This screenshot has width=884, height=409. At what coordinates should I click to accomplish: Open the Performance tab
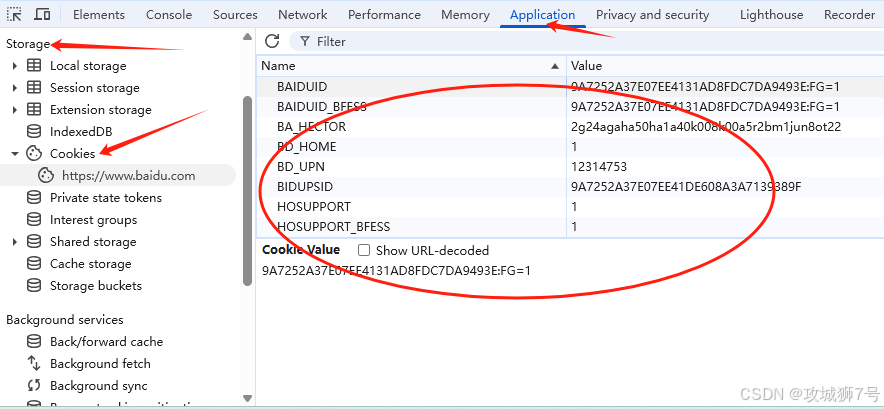(384, 15)
